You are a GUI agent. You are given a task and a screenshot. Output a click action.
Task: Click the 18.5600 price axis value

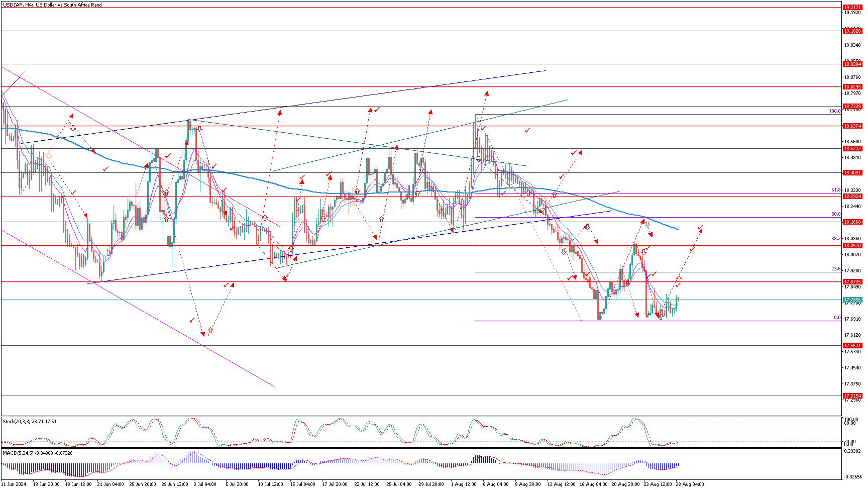coord(852,142)
